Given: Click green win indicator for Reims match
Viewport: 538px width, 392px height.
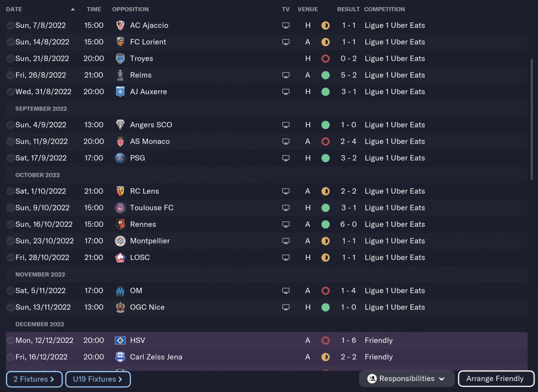Looking at the screenshot, I should pyautogui.click(x=325, y=75).
